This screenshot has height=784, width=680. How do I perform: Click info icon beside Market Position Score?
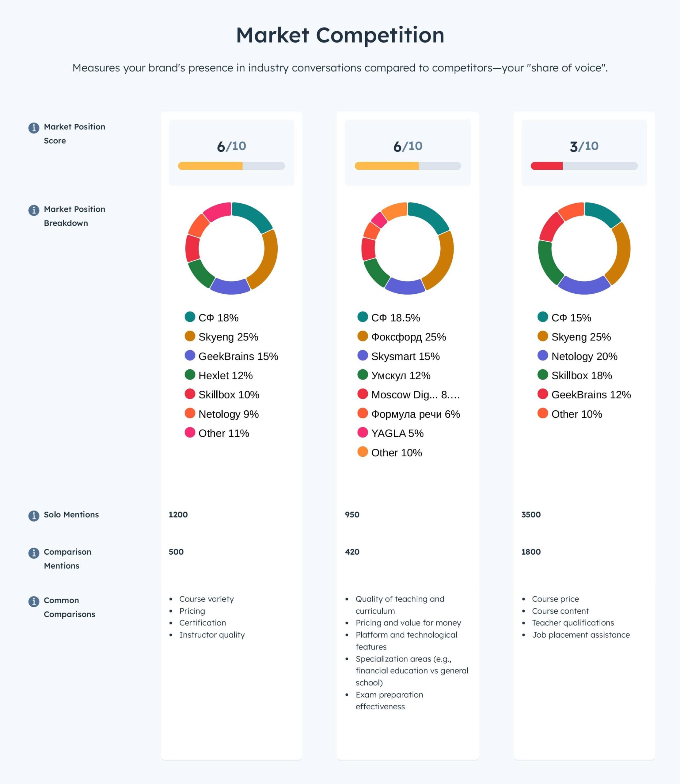[x=34, y=128]
